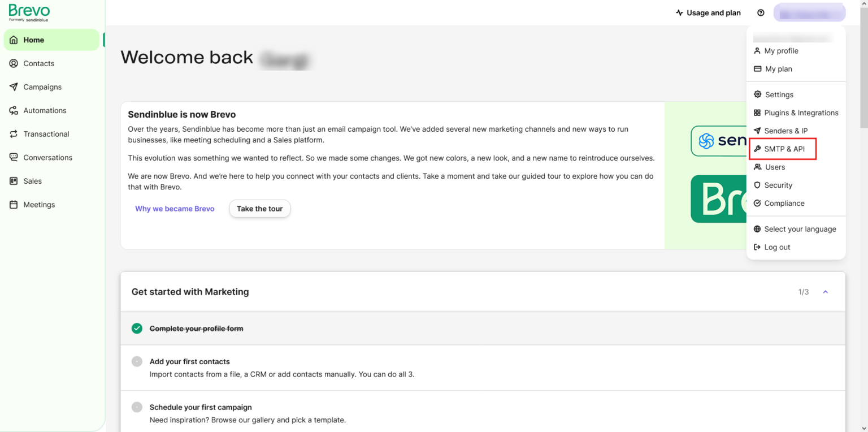The height and width of the screenshot is (432, 868).
Task: Open the 'Why we became Brevo' link
Action: point(175,209)
